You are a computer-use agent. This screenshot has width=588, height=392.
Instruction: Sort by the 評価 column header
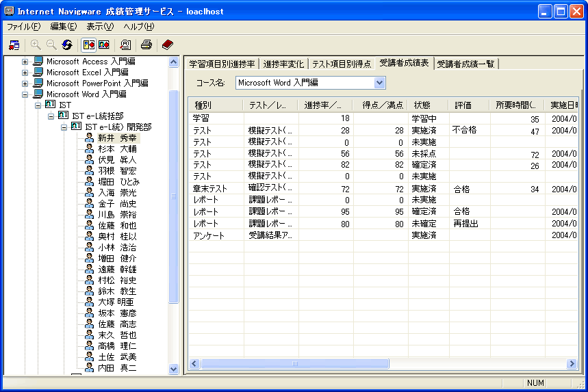point(469,105)
